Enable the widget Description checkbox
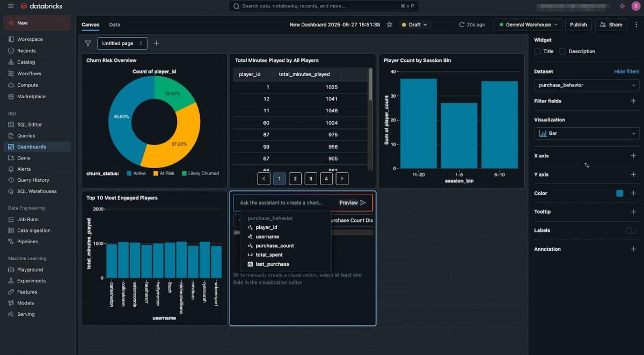 (x=562, y=52)
